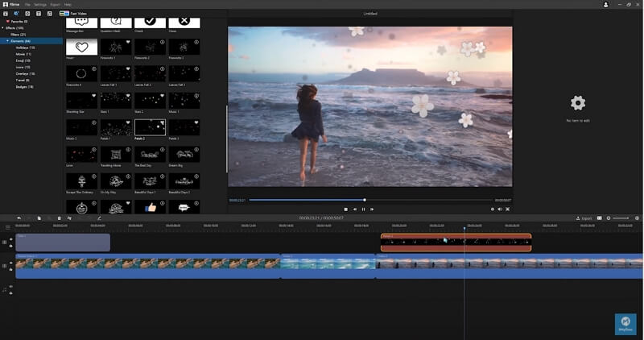Select the Petals 2 element thumbnail
The image size is (644, 340).
150,127
